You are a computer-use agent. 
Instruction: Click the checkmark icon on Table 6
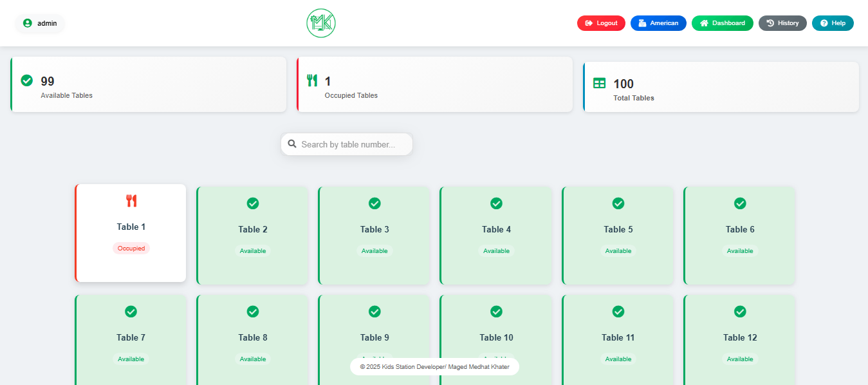(x=740, y=203)
